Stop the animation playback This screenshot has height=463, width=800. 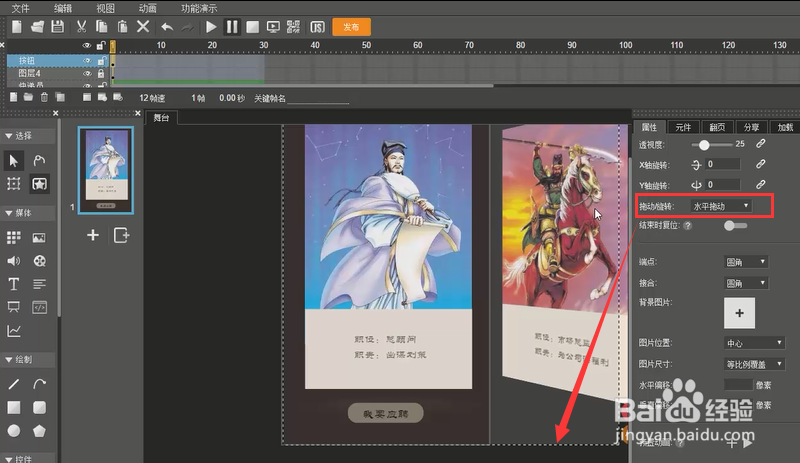253,27
